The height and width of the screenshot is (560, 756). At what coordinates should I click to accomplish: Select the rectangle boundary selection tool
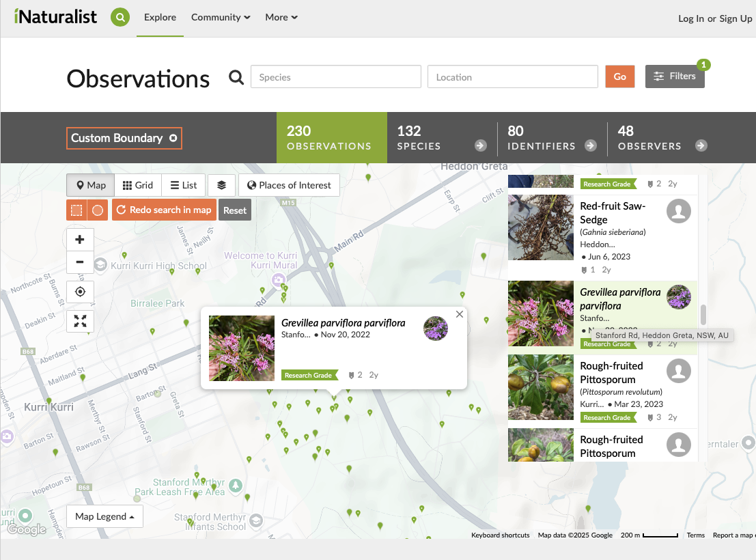[x=77, y=210]
